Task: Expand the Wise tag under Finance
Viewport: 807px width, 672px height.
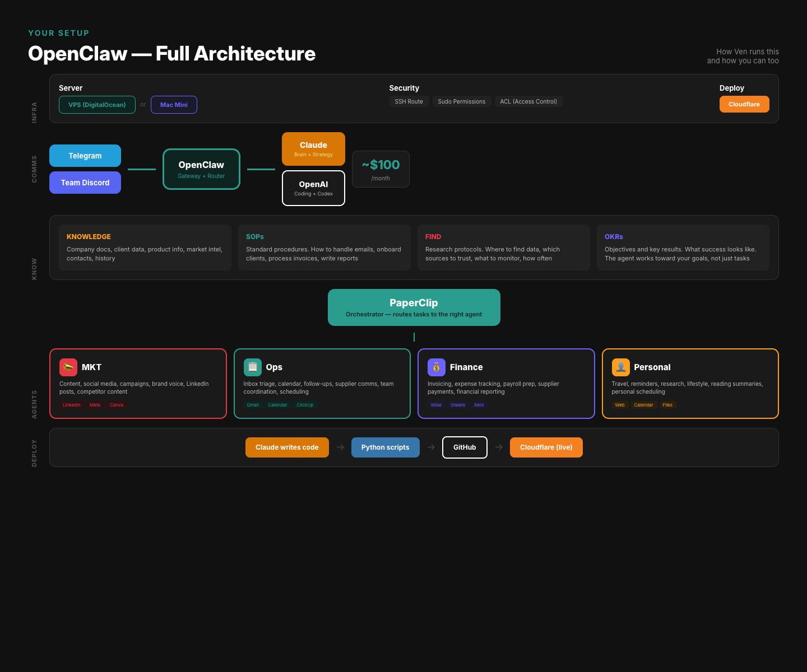Action: [x=436, y=405]
